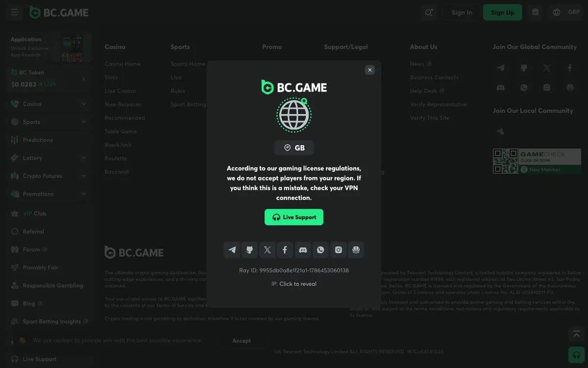Expand the Lottery sidebar chevron

click(83, 158)
